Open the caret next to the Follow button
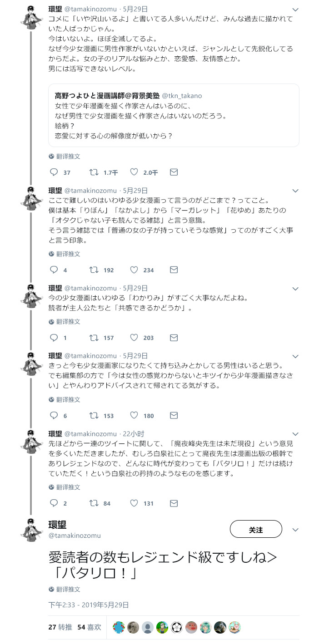 coord(295,529)
